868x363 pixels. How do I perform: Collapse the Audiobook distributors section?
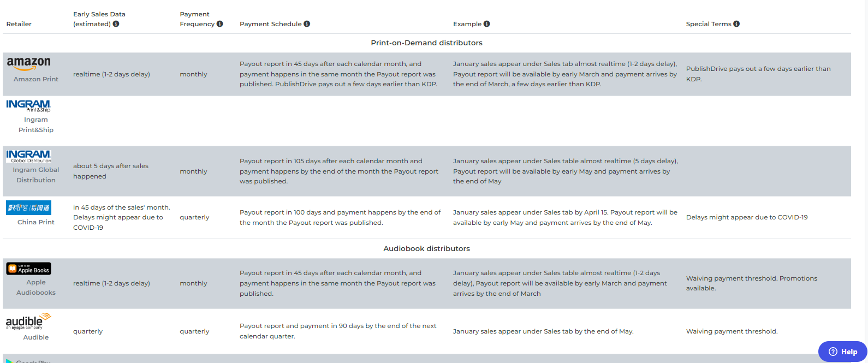[427, 248]
